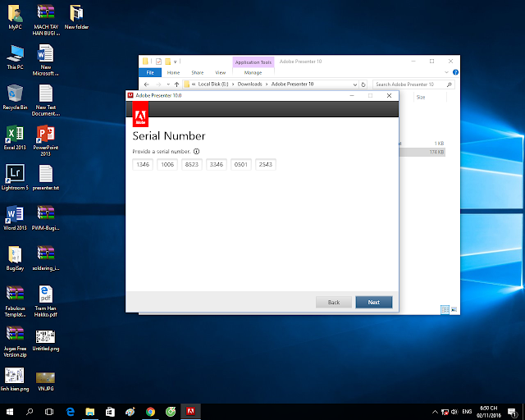Open address bar history dropdown in Explorer
This screenshot has width=525, height=420.
355,84
